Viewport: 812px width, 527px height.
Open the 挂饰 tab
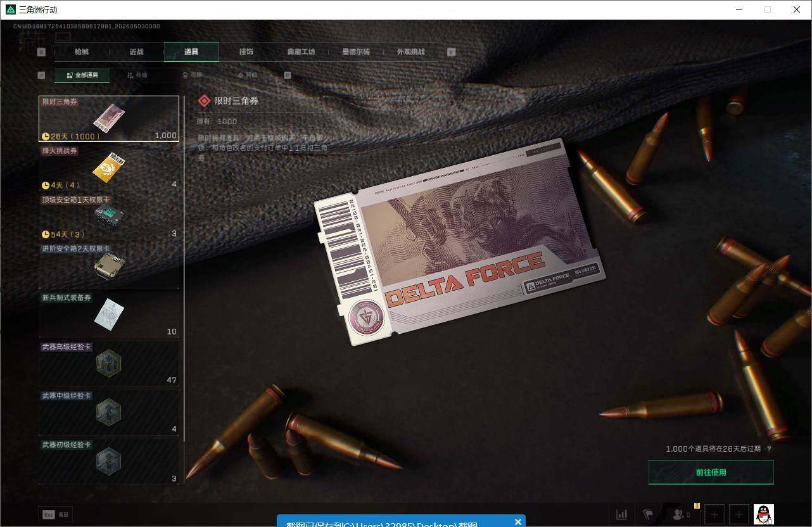click(x=246, y=52)
